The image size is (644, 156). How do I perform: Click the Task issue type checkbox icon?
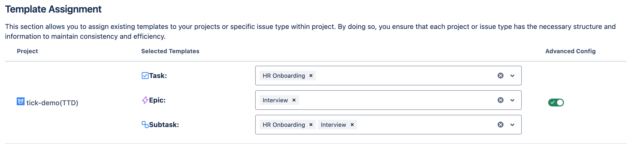click(145, 76)
